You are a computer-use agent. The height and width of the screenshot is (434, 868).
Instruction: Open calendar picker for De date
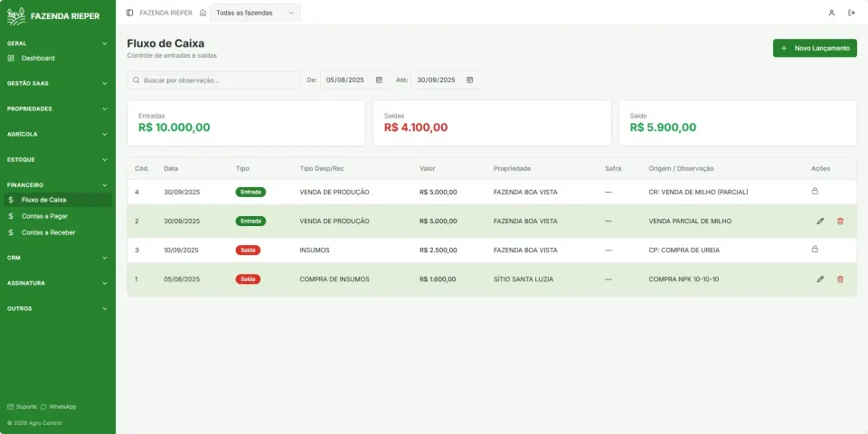coord(379,80)
